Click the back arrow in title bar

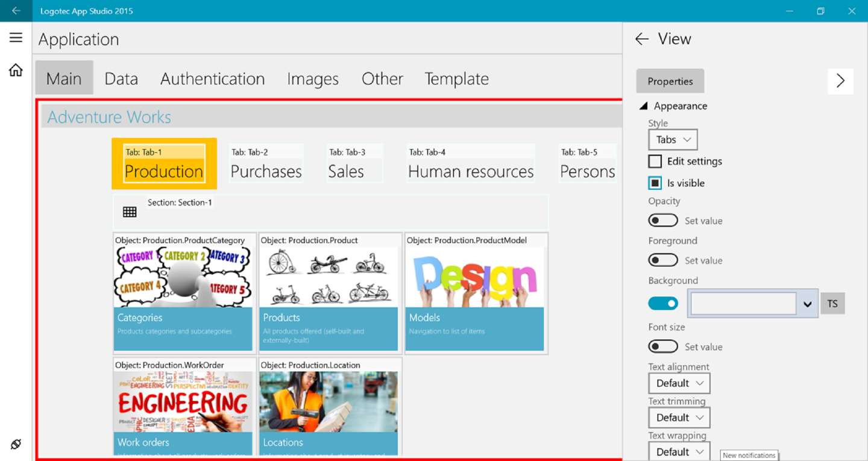16,11
